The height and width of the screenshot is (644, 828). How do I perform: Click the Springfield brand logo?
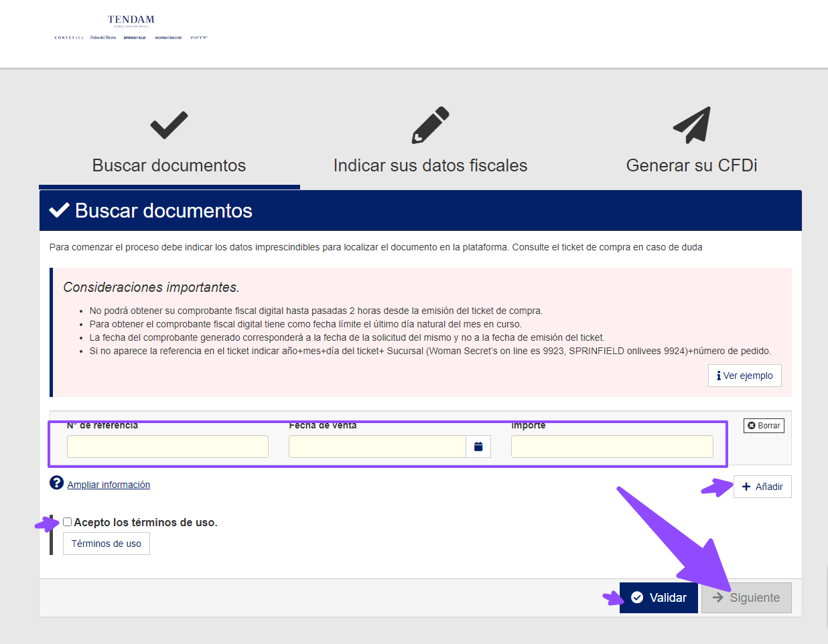click(135, 38)
